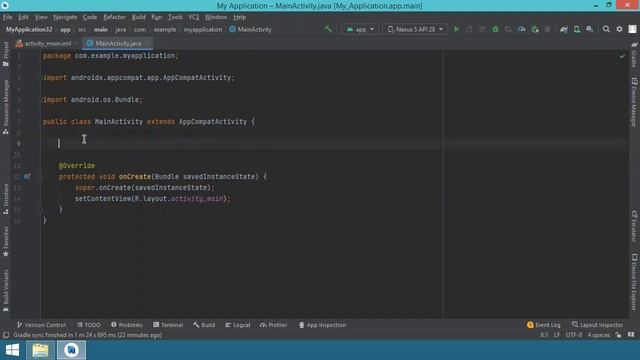The width and height of the screenshot is (640, 360).
Task: Open the 4 spaces indent selector
Action: click(598, 335)
